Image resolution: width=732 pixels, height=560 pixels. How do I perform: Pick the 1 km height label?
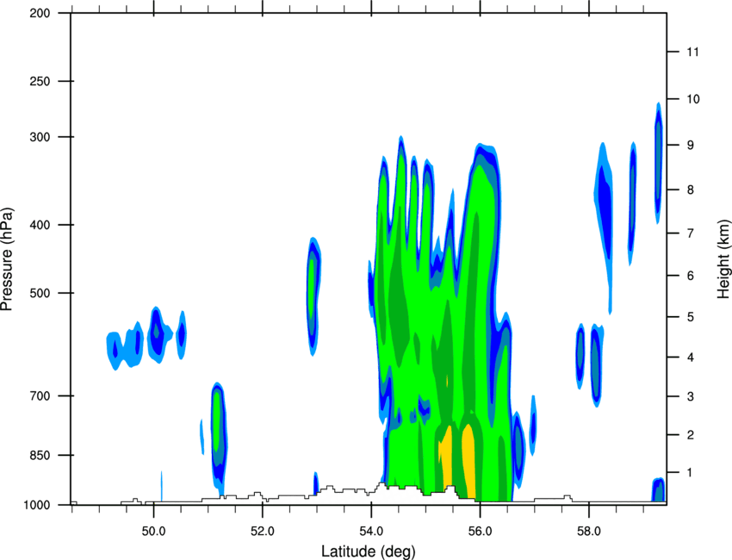click(690, 473)
